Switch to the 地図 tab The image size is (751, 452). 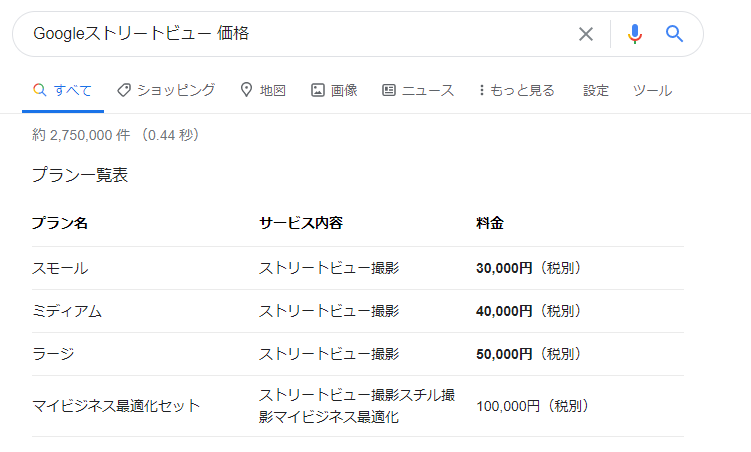tap(263, 90)
